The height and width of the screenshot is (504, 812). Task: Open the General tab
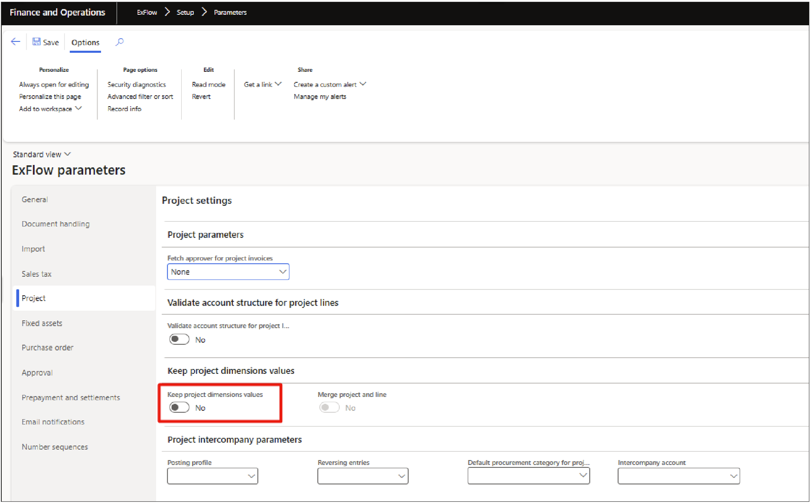pyautogui.click(x=35, y=199)
